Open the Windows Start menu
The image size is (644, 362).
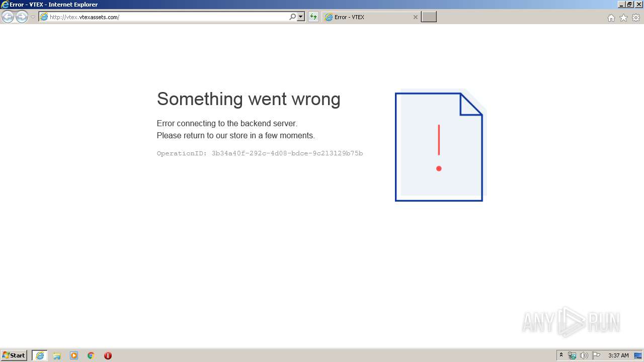pos(14,355)
